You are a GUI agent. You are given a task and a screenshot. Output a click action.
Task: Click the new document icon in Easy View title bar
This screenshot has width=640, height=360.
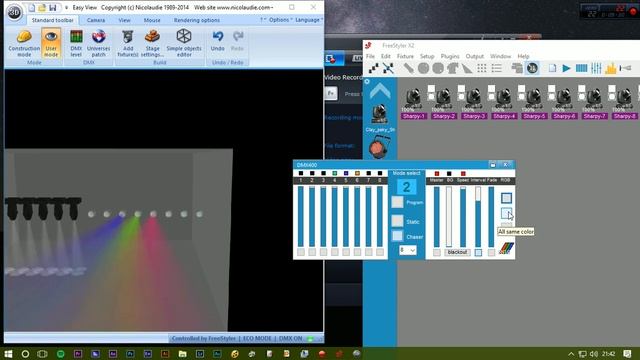point(31,8)
